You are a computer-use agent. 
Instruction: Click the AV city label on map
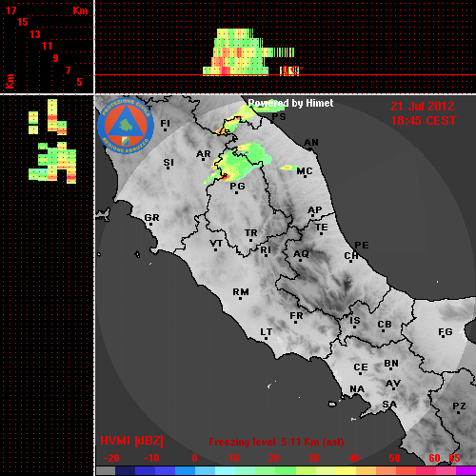(x=393, y=384)
